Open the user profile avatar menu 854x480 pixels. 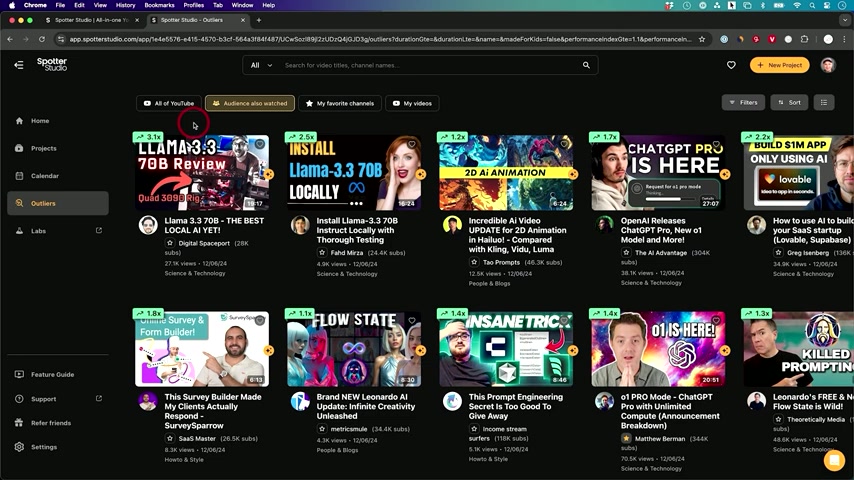[828, 65]
